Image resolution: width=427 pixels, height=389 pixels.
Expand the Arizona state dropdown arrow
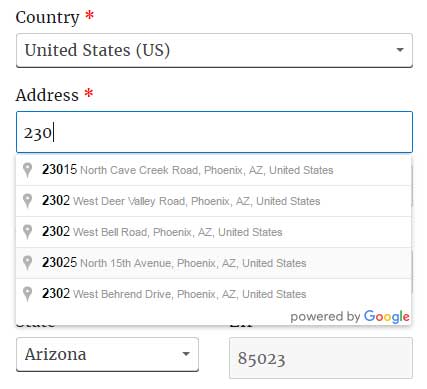coord(186,354)
